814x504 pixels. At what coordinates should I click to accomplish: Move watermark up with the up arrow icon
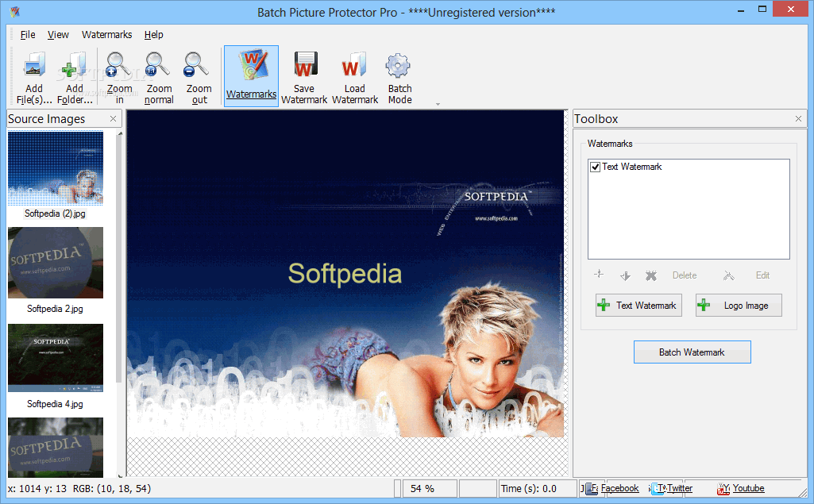(x=599, y=275)
